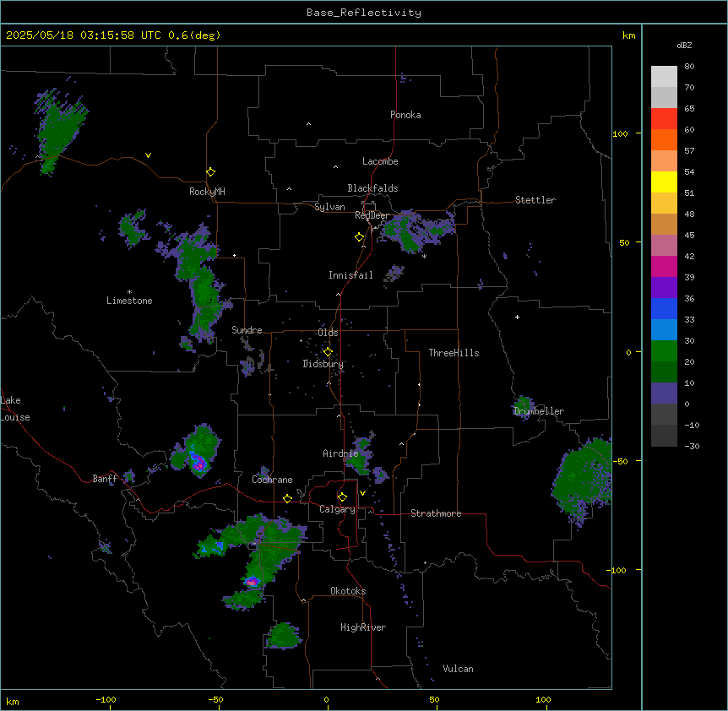Select the Olds map label
Viewport: 728px width, 711px height.
(328, 333)
